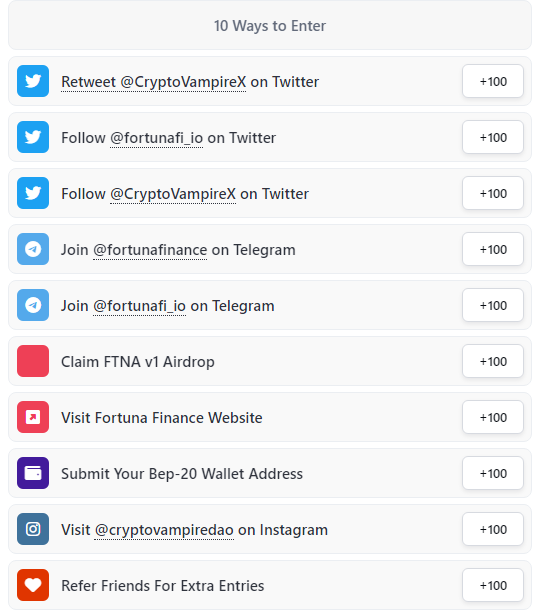This screenshot has width=540, height=616.
Task: Click Telegram icon beside Join @fortunafinance
Action: click(33, 249)
